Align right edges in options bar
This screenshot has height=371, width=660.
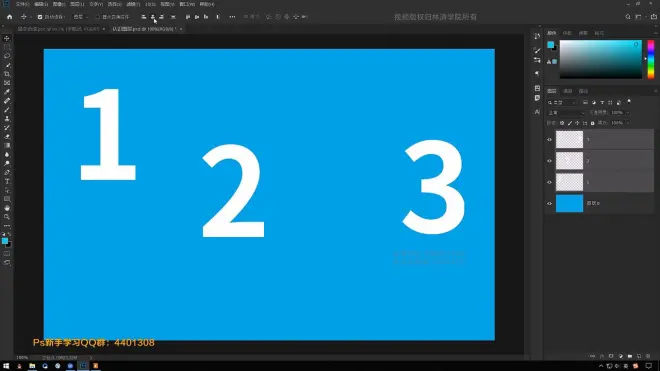(161, 17)
